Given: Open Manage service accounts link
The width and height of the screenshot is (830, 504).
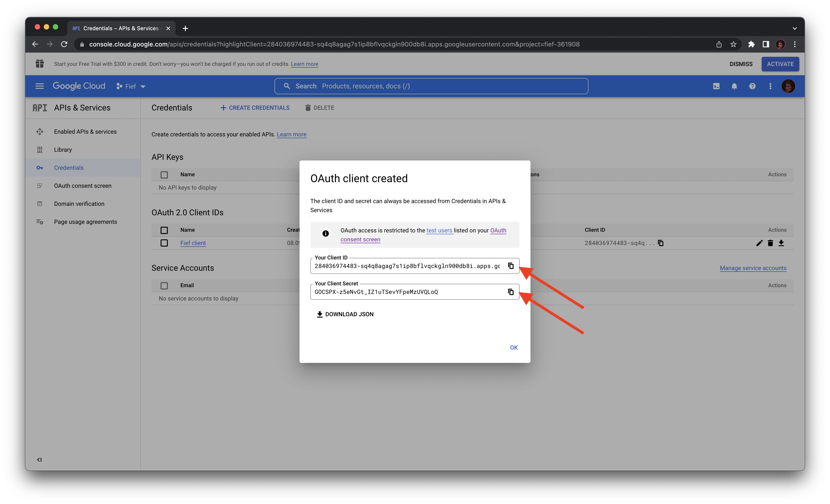Looking at the screenshot, I should click(753, 268).
